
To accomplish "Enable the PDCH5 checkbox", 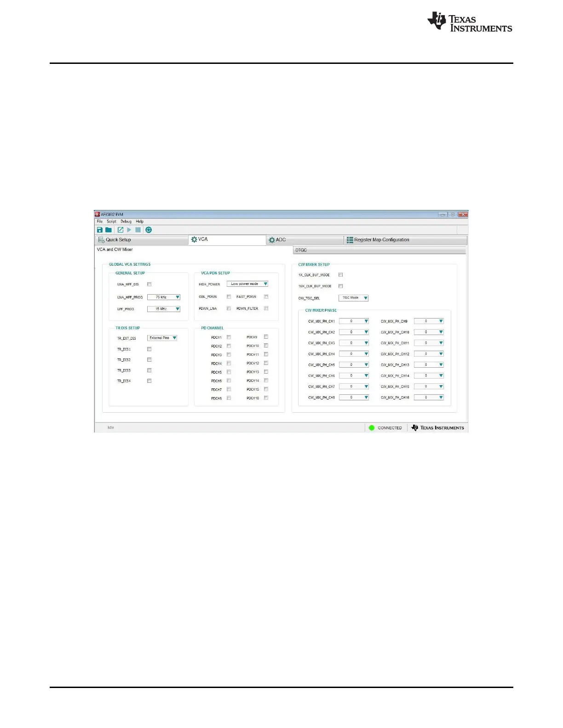I will (x=229, y=372).
